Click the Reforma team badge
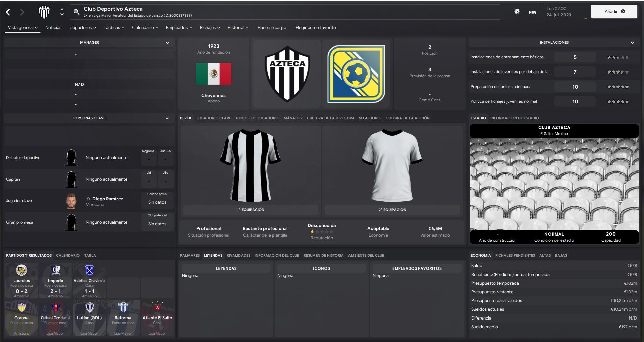 pyautogui.click(x=123, y=307)
